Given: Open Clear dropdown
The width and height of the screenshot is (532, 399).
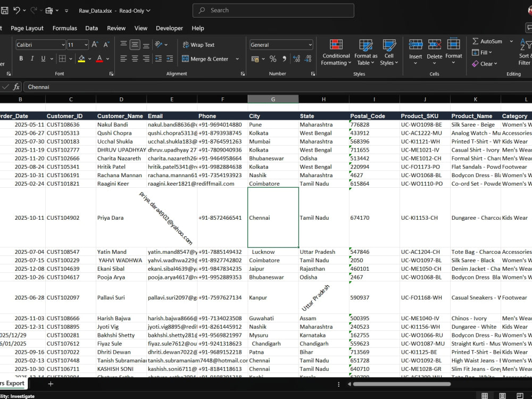Looking at the screenshot, I should coord(485,63).
